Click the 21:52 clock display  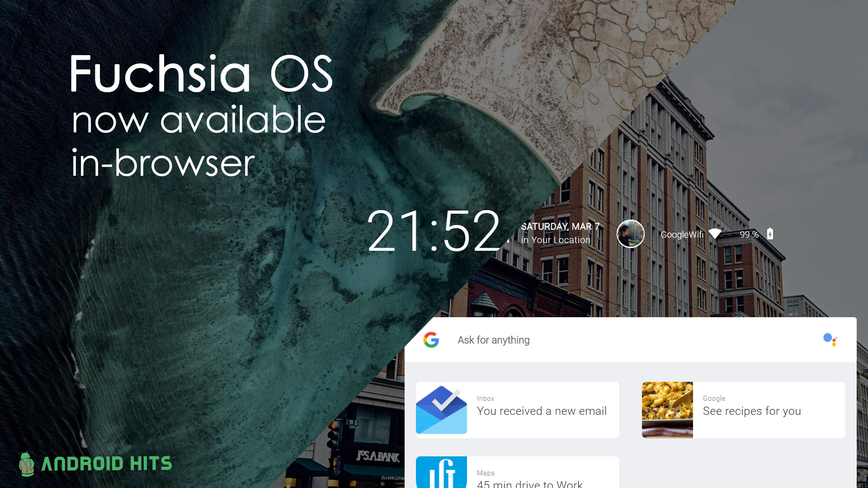pos(434,231)
